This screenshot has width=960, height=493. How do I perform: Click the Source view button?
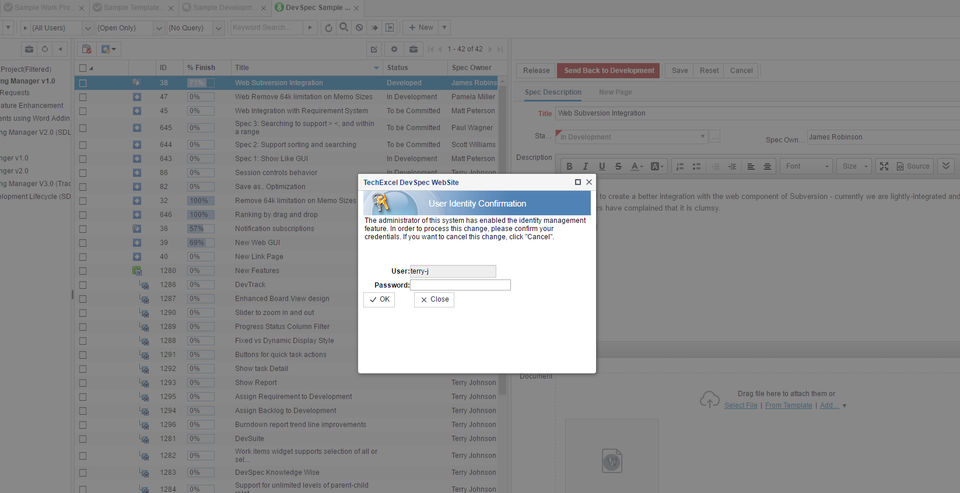click(x=913, y=167)
